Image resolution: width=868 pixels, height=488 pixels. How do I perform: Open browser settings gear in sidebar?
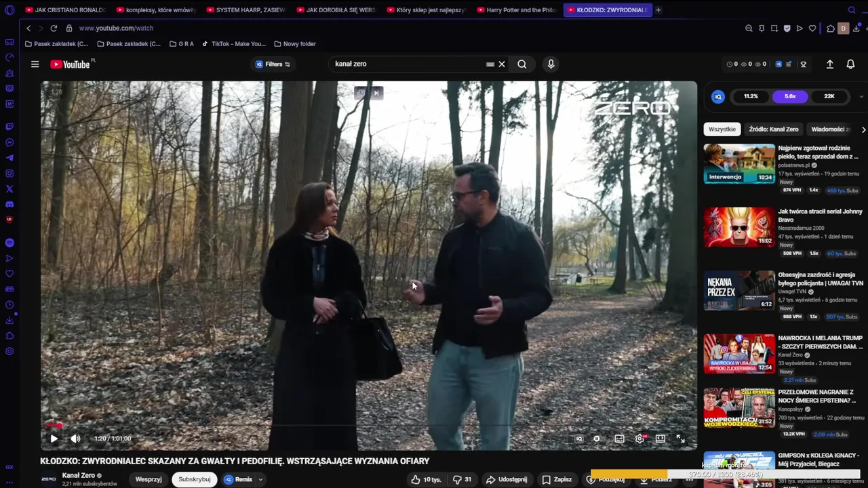tap(9, 351)
